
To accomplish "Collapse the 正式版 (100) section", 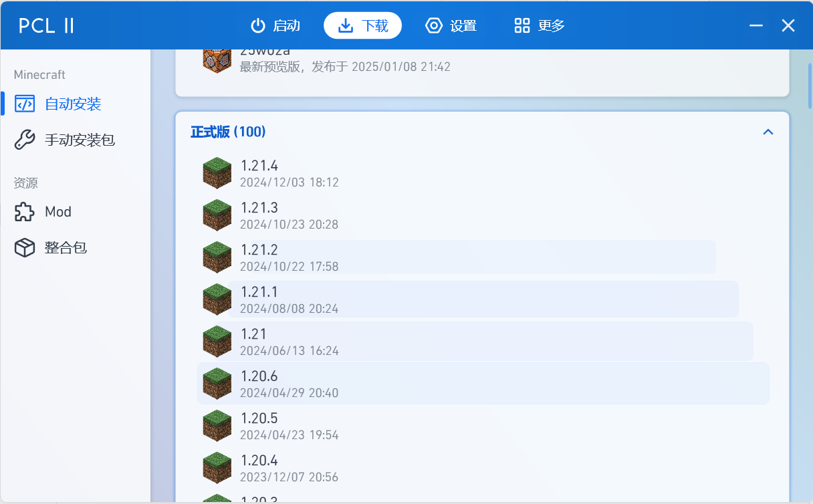I will point(768,132).
